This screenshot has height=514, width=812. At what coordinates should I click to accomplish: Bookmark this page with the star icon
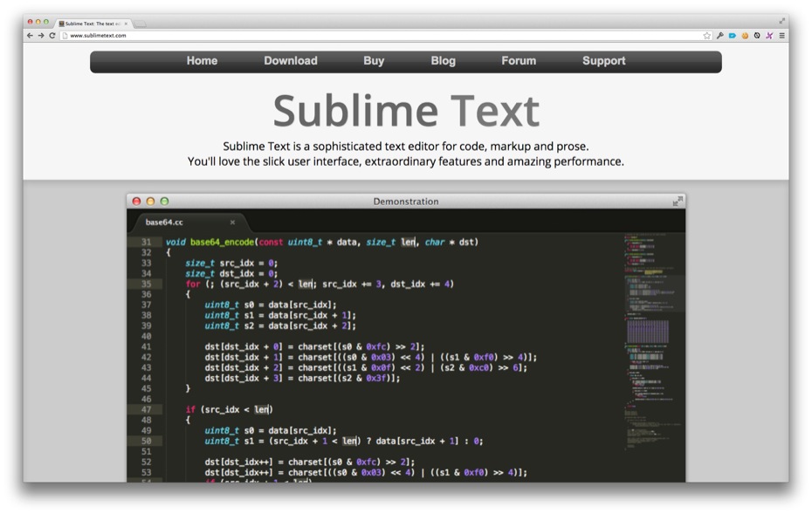pos(707,36)
